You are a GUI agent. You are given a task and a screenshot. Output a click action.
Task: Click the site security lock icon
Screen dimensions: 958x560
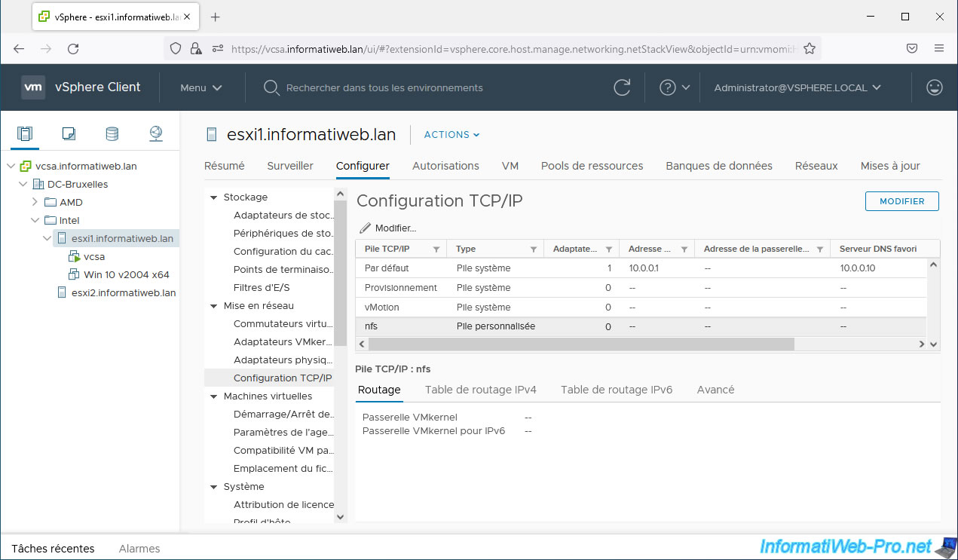pyautogui.click(x=196, y=48)
